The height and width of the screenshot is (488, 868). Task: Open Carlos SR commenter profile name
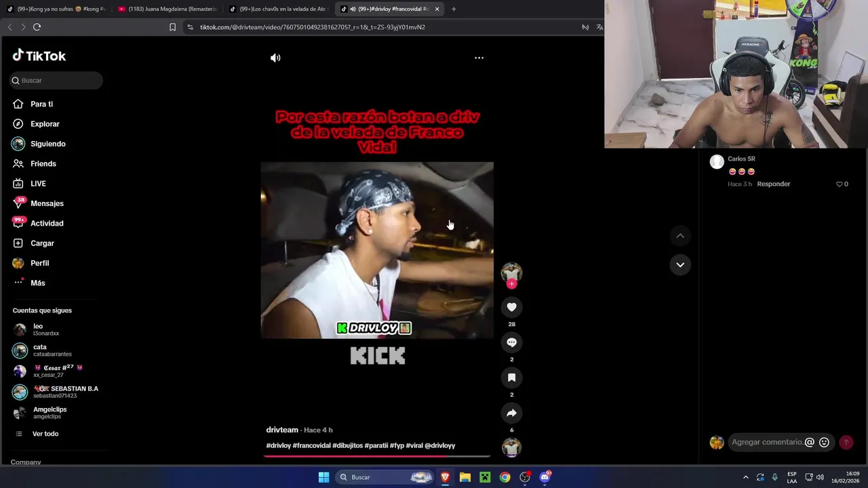(x=741, y=159)
